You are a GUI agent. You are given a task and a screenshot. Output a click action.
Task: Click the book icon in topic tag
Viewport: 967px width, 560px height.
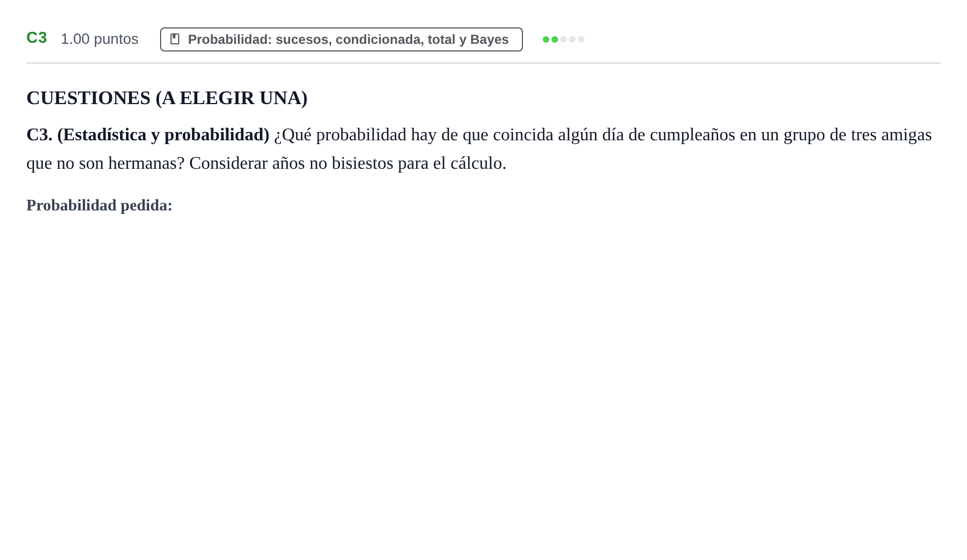pyautogui.click(x=175, y=39)
